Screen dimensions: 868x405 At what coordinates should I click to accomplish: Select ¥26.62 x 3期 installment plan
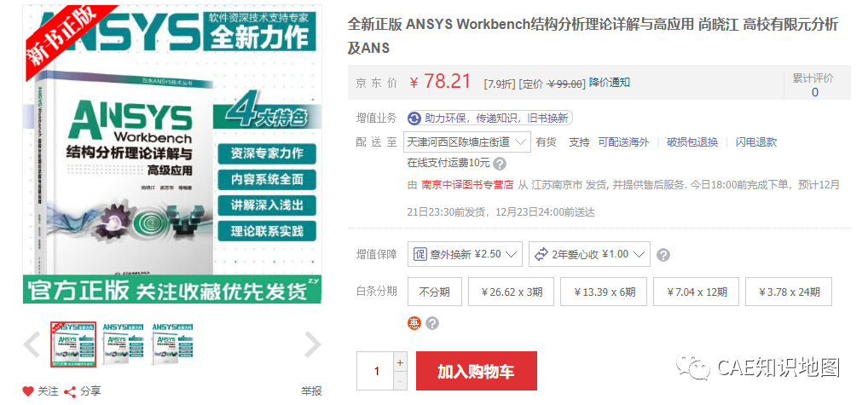coord(511,292)
